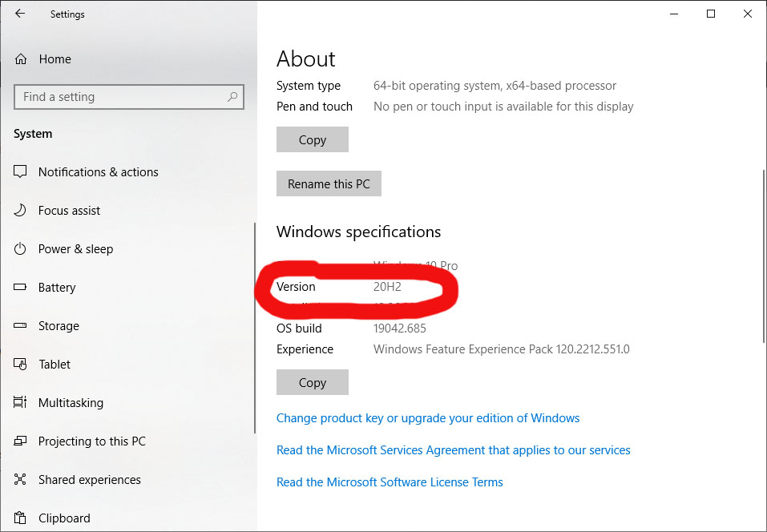Image resolution: width=767 pixels, height=532 pixels.
Task: Select the OS build value 19042.685
Action: (400, 328)
